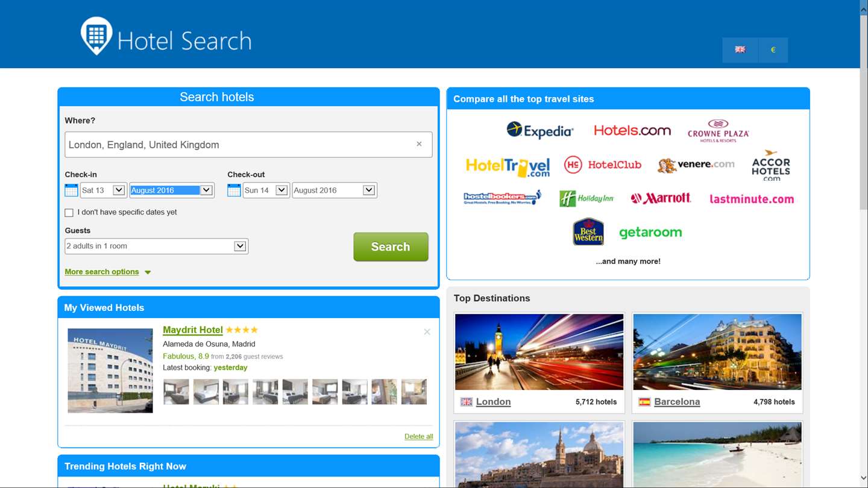Open the last Maydrit room thumbnail

[414, 392]
